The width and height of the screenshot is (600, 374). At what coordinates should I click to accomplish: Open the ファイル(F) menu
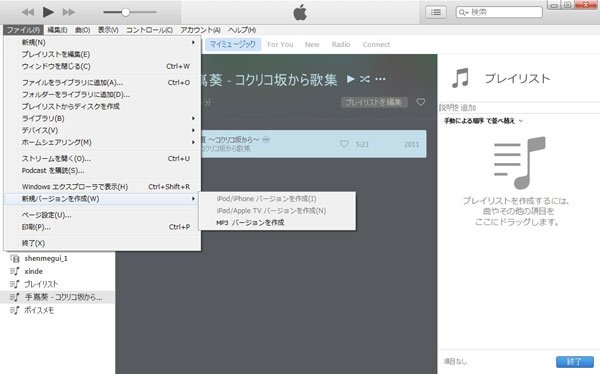click(x=23, y=30)
